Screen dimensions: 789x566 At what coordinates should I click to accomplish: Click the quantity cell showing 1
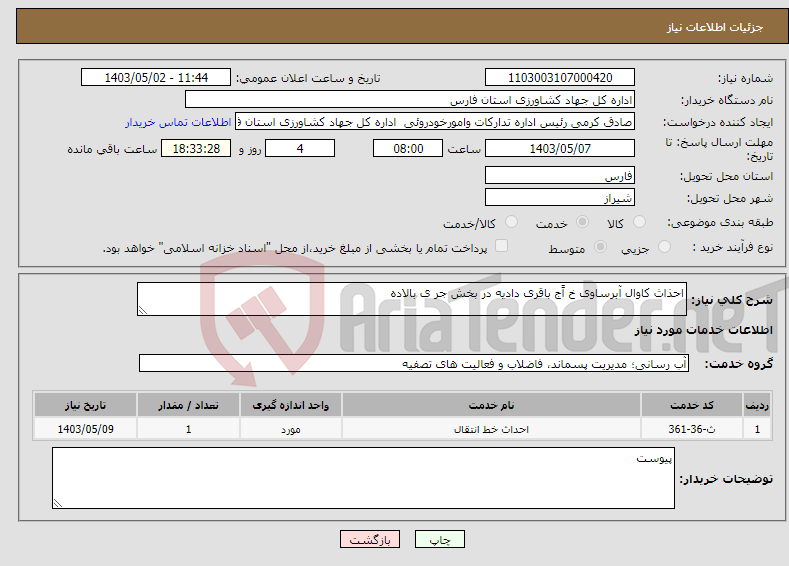pos(188,429)
